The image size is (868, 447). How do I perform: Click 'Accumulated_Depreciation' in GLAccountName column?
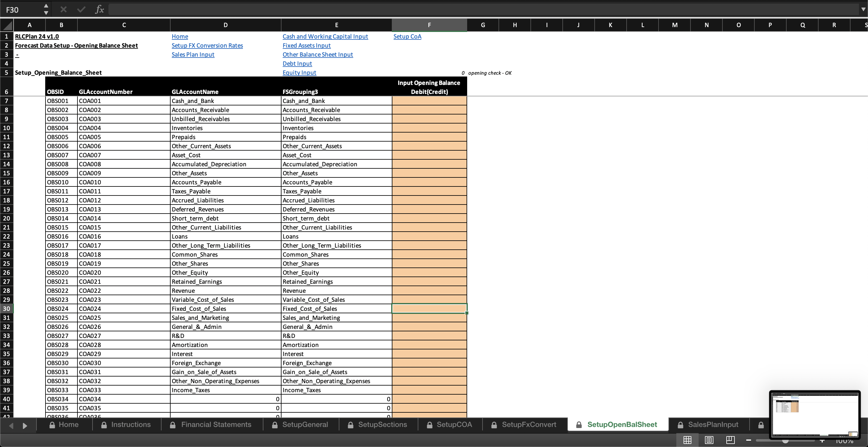point(225,164)
